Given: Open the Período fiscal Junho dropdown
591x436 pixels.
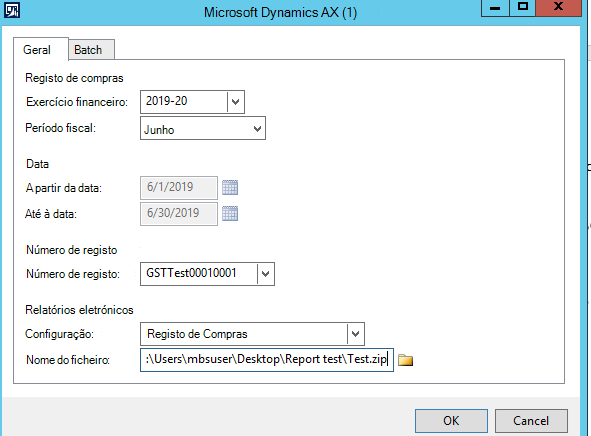Looking at the screenshot, I should (203, 128).
